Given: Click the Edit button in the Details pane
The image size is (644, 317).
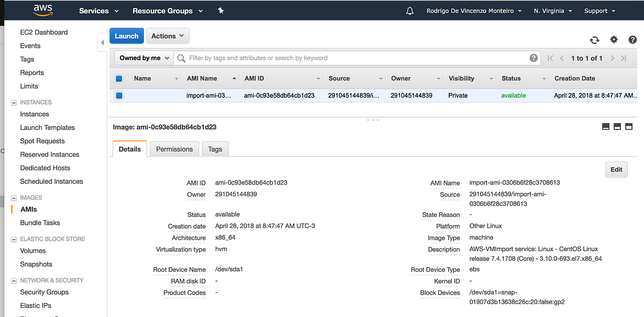Looking at the screenshot, I should point(616,169).
